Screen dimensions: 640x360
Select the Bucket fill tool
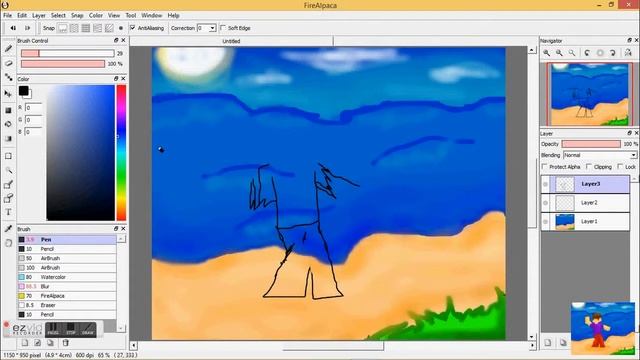8,124
